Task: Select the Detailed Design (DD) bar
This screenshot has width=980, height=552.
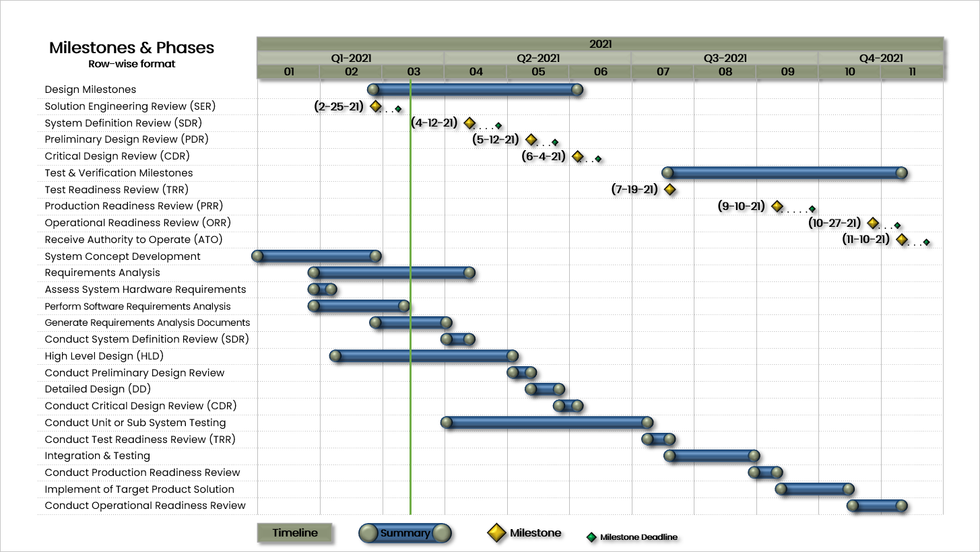Action: (x=545, y=389)
